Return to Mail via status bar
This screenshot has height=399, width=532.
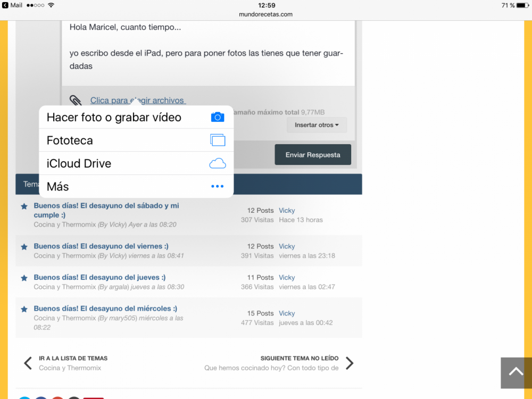click(x=12, y=5)
